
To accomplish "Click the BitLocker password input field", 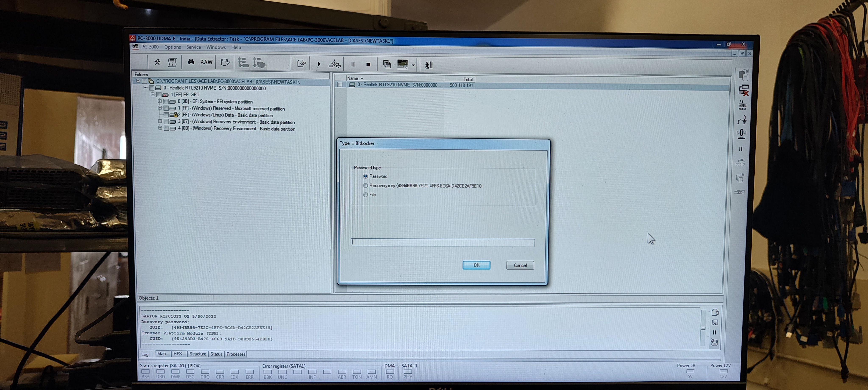I will 443,242.
